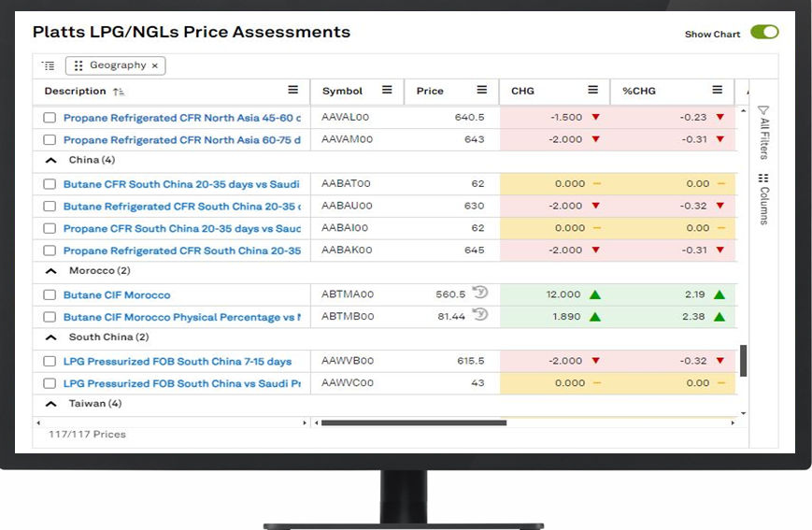The height and width of the screenshot is (530, 812).
Task: Click the Description sort ascending icon
Action: coord(119,92)
